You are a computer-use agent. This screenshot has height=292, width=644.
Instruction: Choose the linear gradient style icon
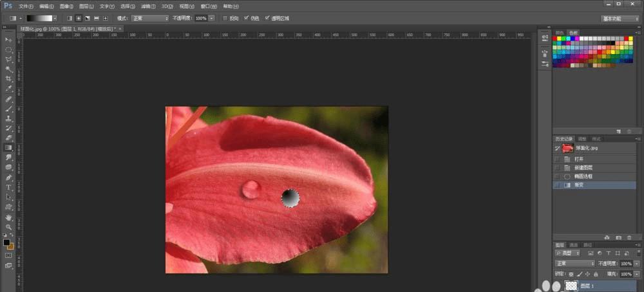click(x=70, y=18)
